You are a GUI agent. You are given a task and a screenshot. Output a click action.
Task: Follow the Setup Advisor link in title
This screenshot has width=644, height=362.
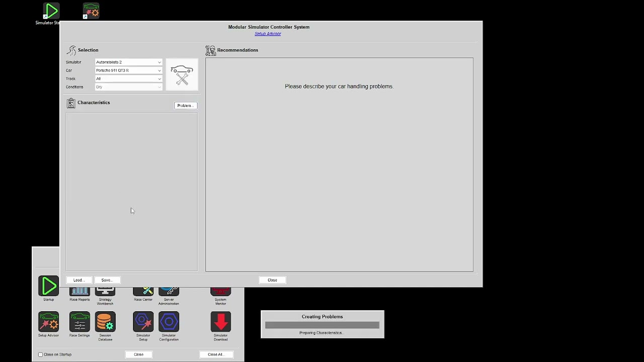[268, 34]
